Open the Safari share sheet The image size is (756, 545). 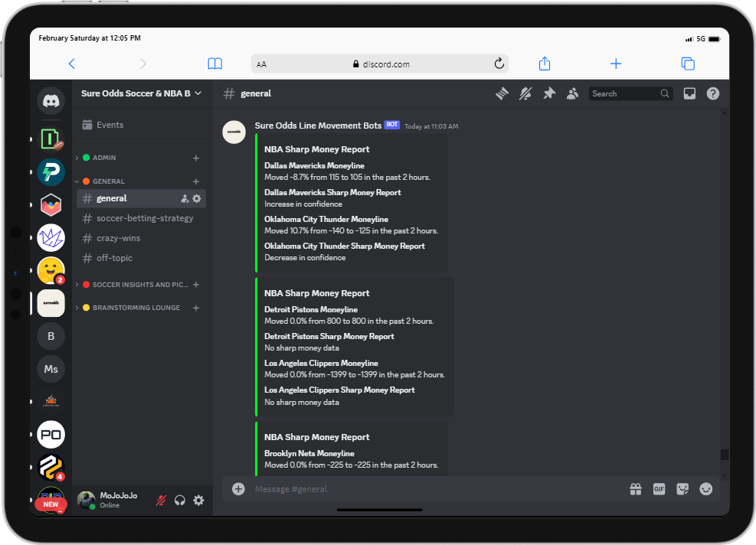tap(545, 63)
